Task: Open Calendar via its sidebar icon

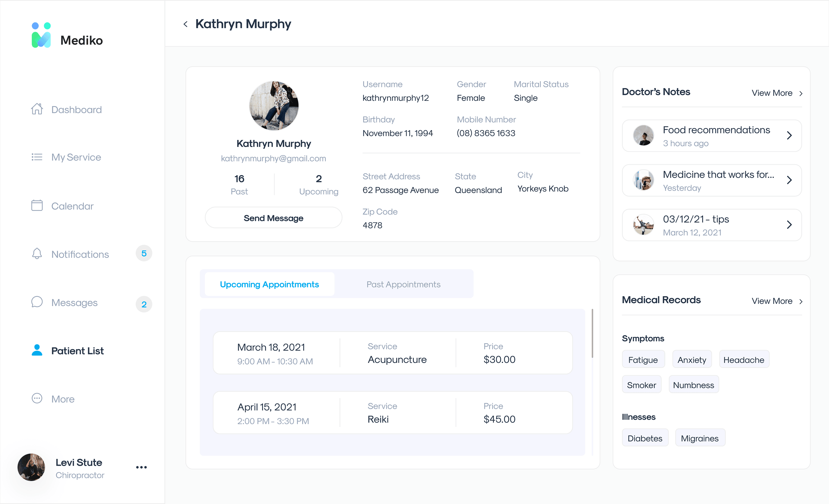Action: coord(37,206)
